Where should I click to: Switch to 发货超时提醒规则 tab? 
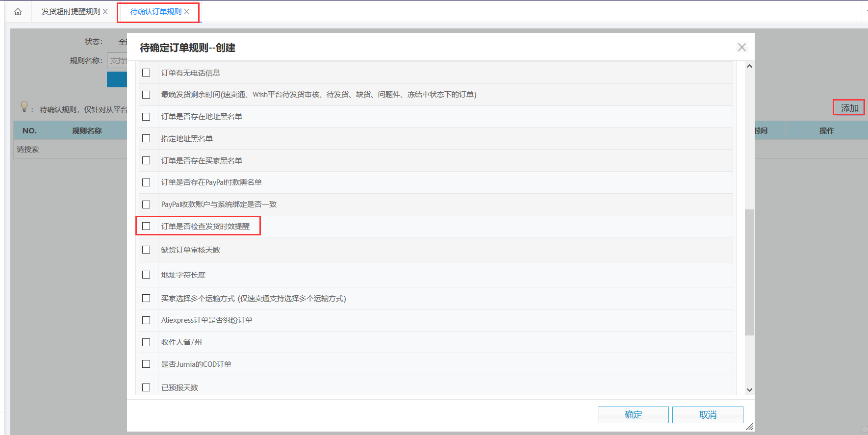71,12
